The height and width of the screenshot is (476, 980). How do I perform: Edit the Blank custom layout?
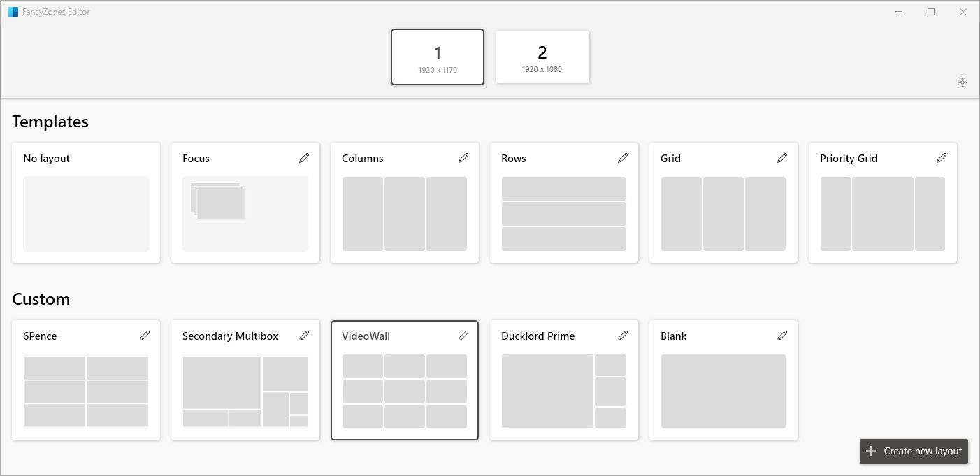point(782,336)
